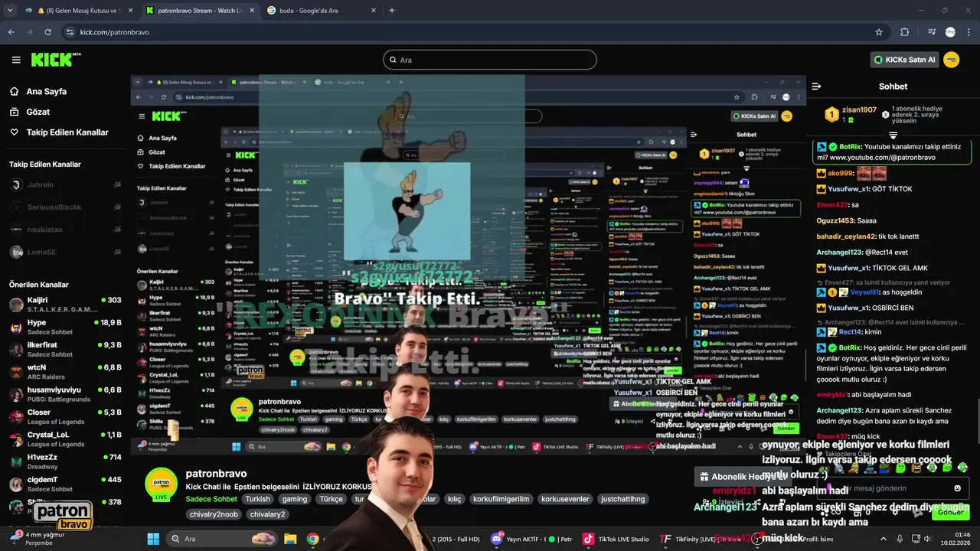Switch to patronbravo Stream browser tab
This screenshot has width=980, height=551.
pos(201,11)
